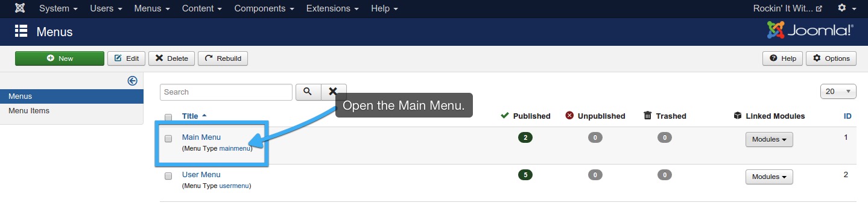Click the published count badge for User Menu
This screenshot has width=868, height=223.
pyautogui.click(x=525, y=175)
